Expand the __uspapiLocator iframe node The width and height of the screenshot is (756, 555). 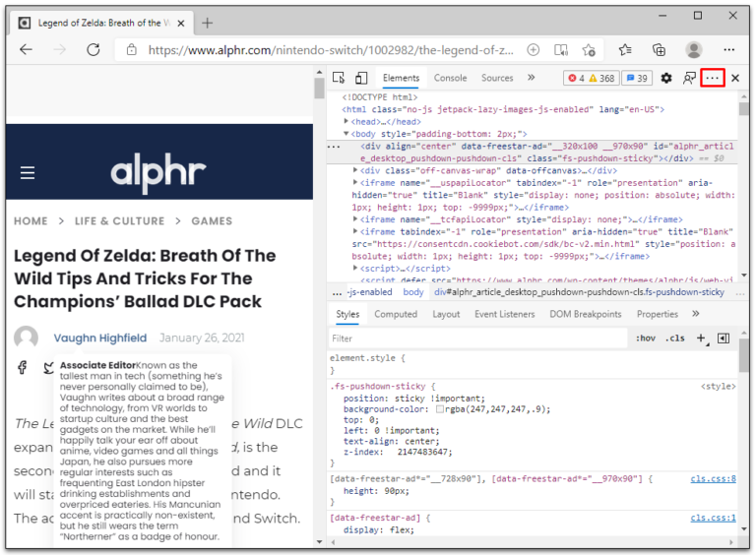pos(355,183)
